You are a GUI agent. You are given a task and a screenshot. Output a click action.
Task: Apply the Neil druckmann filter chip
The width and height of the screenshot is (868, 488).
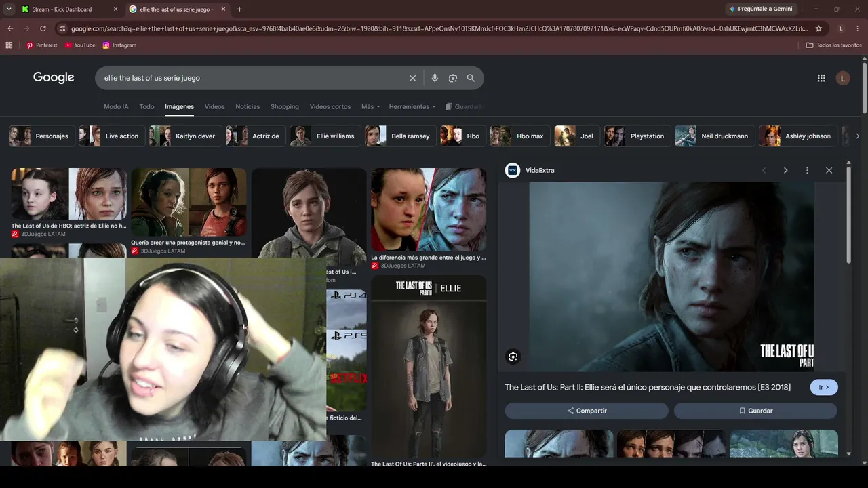pos(713,136)
